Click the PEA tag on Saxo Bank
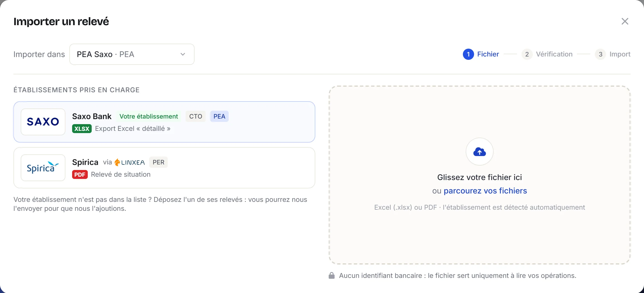Image resolution: width=644 pixels, height=293 pixels. coord(219,116)
